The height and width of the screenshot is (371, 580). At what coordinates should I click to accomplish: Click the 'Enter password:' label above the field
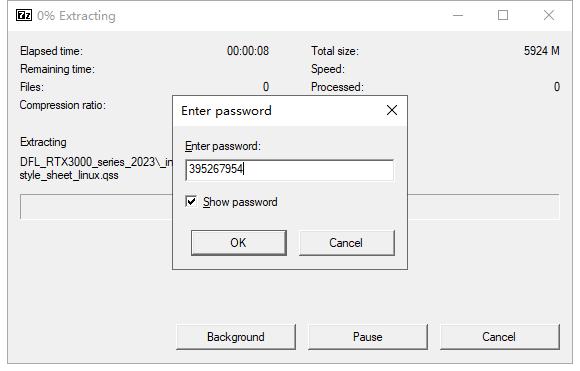tap(223, 146)
